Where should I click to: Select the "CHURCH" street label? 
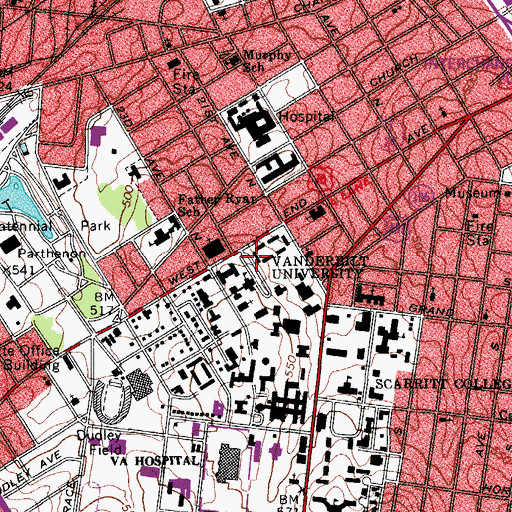(393, 71)
